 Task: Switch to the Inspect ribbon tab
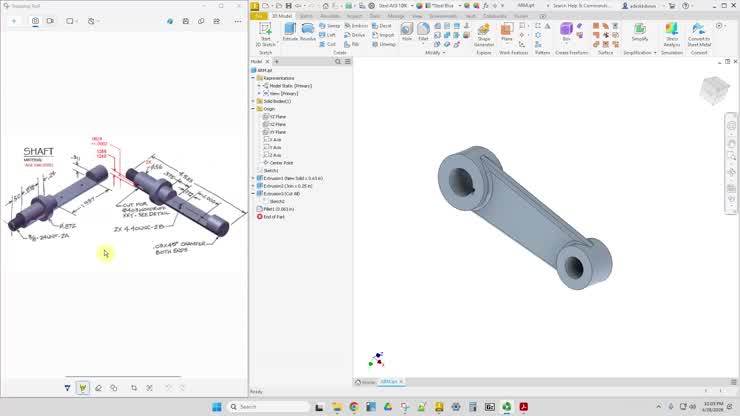click(x=354, y=16)
